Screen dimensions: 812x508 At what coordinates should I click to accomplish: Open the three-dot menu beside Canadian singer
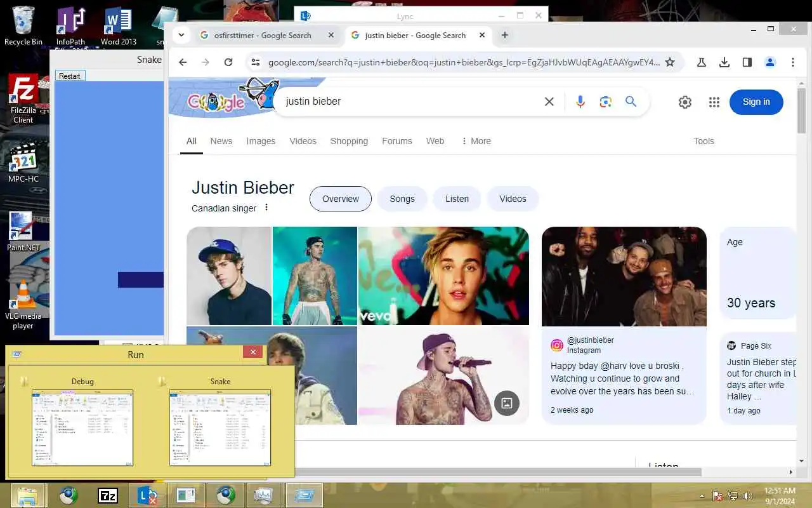(x=266, y=207)
